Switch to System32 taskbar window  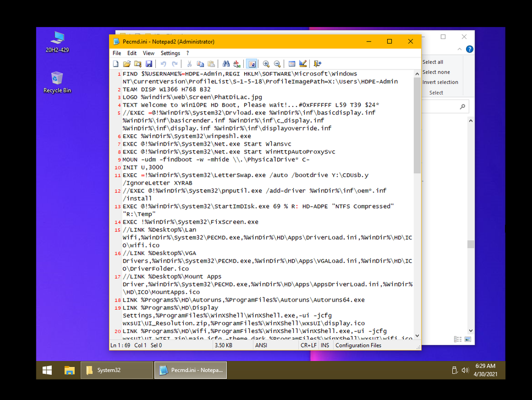pyautogui.click(x=117, y=370)
